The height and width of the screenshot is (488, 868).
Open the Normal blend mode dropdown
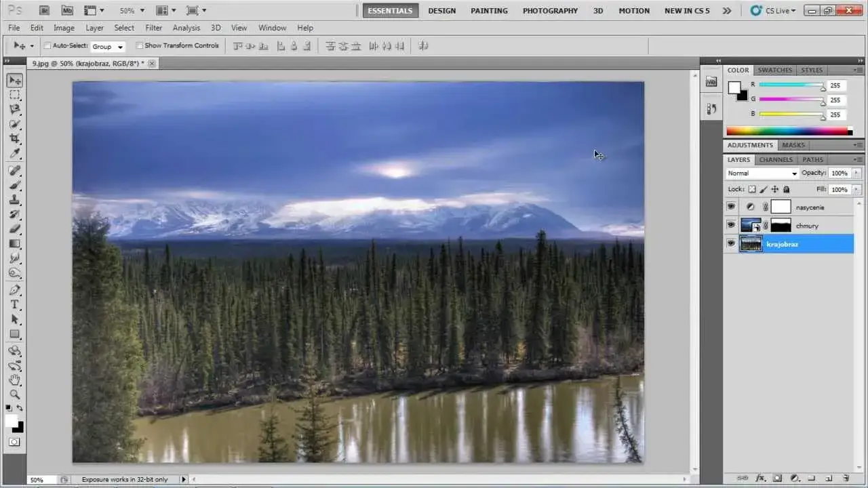(x=762, y=174)
